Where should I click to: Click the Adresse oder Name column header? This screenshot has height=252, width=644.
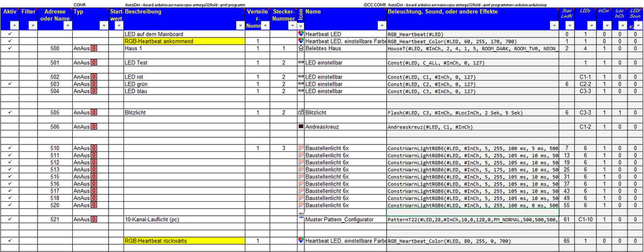(55, 15)
